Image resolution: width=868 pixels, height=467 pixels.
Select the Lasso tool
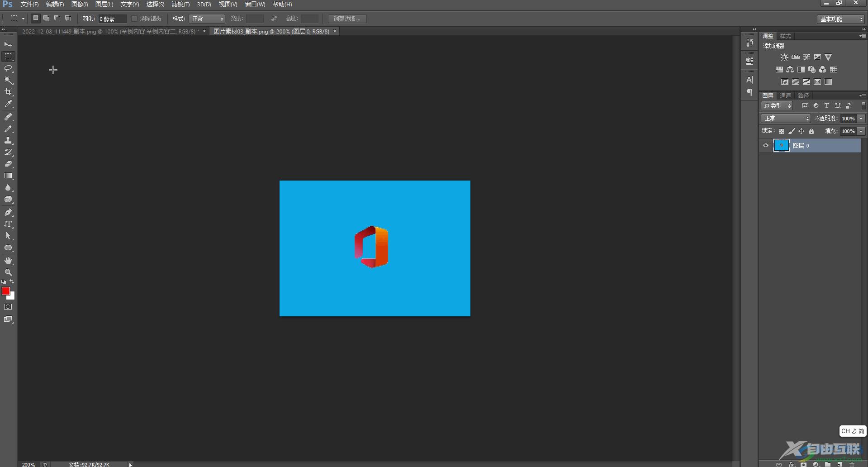coord(8,68)
